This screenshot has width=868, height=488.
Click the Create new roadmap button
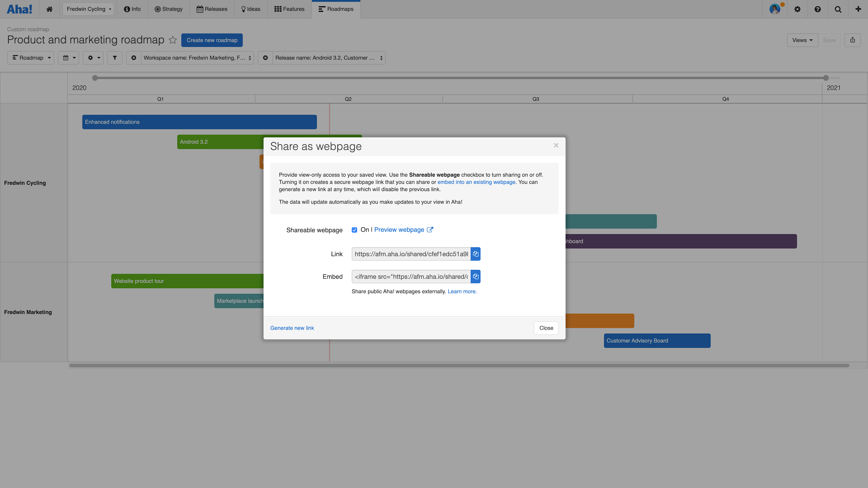coord(212,40)
